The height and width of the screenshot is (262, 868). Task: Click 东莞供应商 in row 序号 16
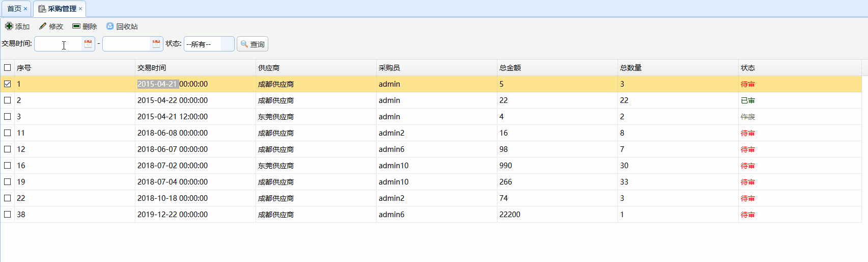coord(276,166)
